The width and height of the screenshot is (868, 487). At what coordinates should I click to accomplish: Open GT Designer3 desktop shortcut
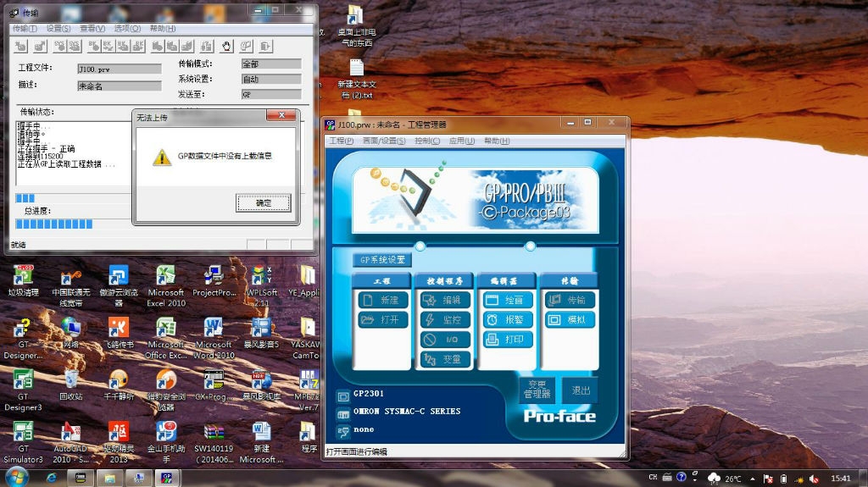(23, 390)
